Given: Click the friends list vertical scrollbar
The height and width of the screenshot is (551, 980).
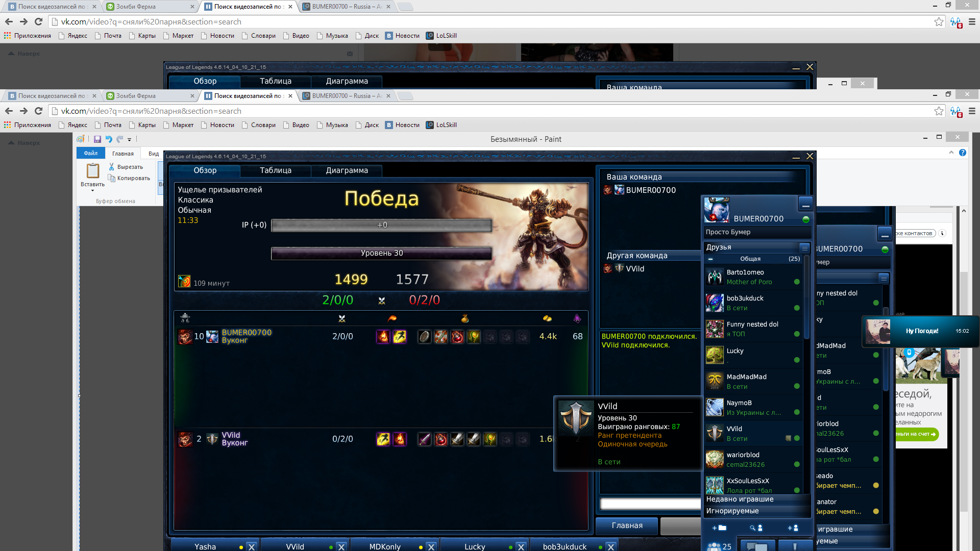Looking at the screenshot, I should click(806, 298).
